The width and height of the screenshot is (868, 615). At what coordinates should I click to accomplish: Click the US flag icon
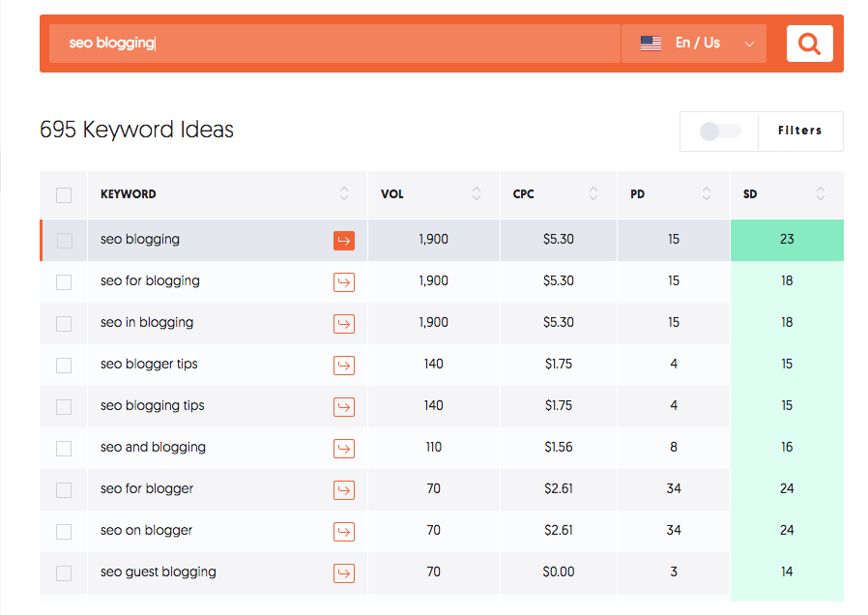tap(651, 43)
